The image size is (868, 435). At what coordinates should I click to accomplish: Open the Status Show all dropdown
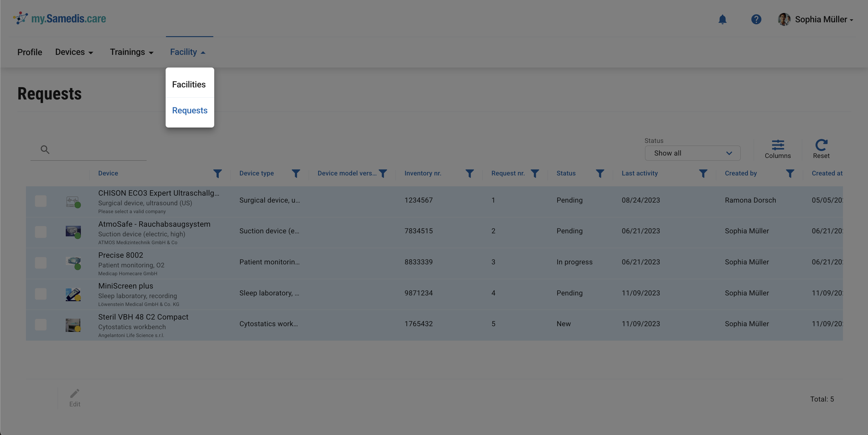pos(692,153)
